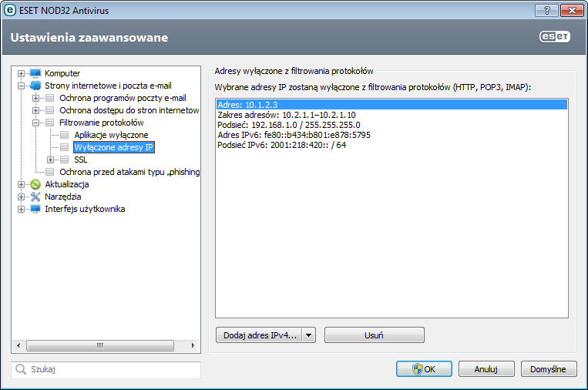Viewport: 588px width, 390px height.
Task: Collapse the Strony internetowe i poczta node
Action: (x=21, y=86)
